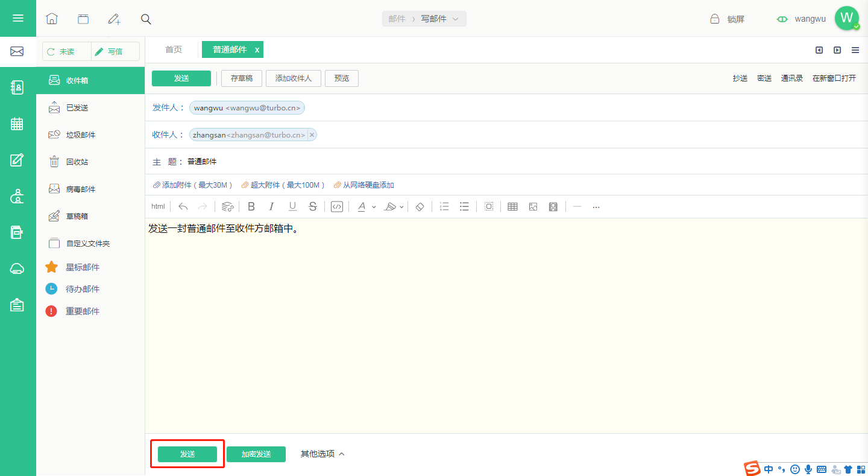Screen dimensions: 868x476
Task: Toggle online status eye icon beside wangwu
Action: (782, 19)
